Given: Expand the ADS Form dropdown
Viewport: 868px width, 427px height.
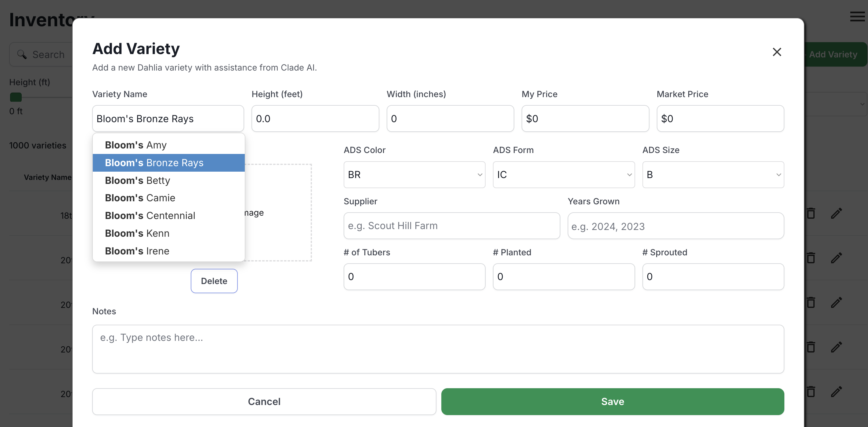Looking at the screenshot, I should coord(563,175).
